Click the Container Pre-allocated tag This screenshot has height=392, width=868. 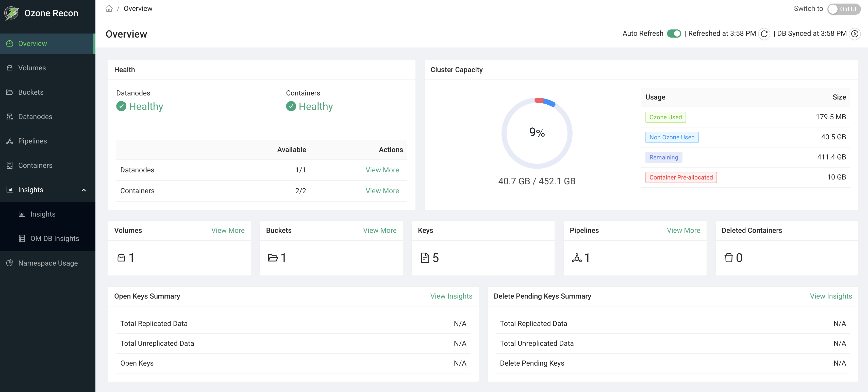point(681,177)
